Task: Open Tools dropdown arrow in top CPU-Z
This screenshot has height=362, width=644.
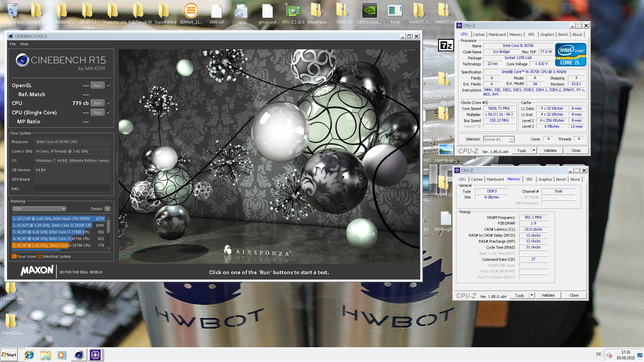Action: (534, 150)
